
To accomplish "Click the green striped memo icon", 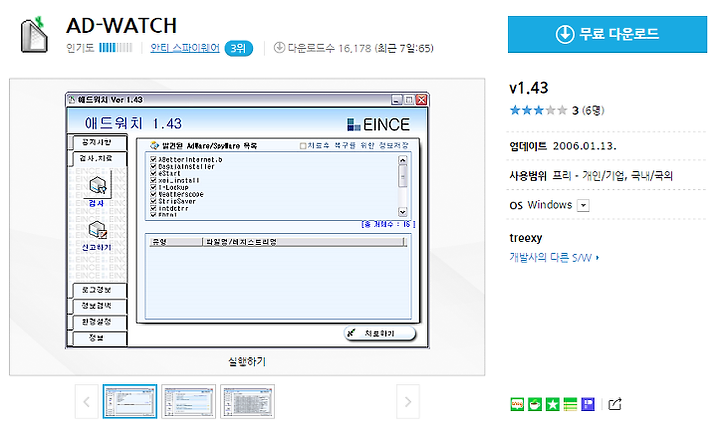I will click(x=570, y=404).
